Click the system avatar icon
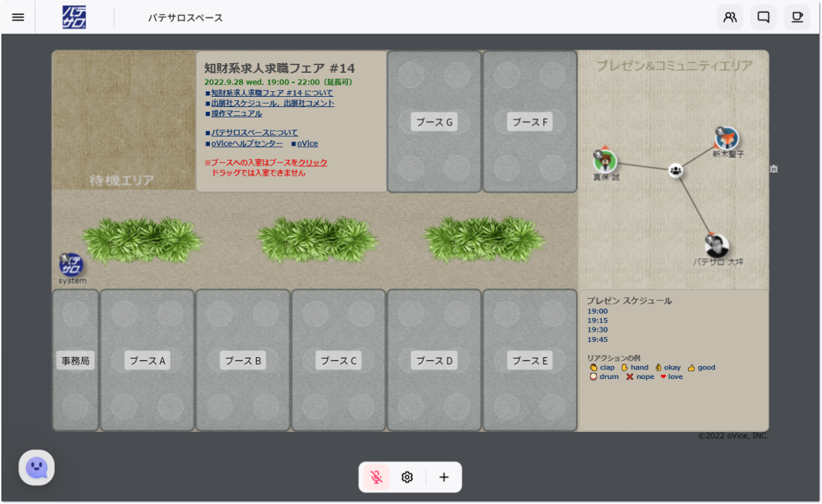This screenshot has height=504, width=822. tap(71, 265)
